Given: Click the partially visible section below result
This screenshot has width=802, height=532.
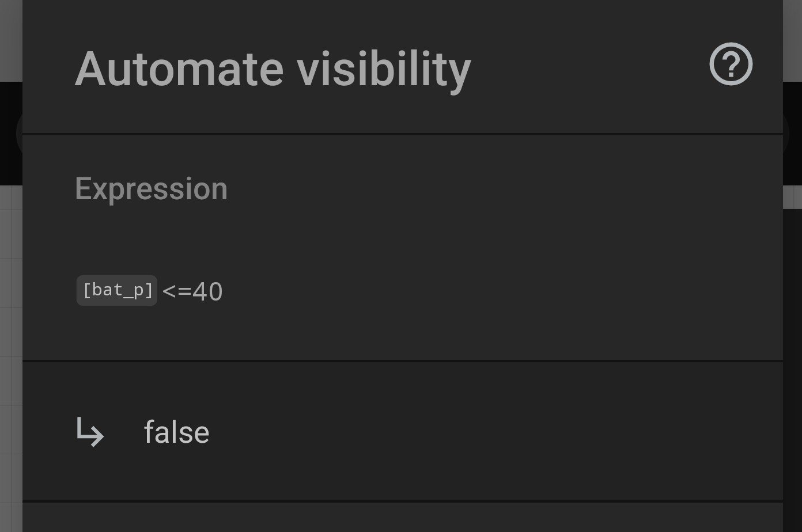Looking at the screenshot, I should tap(402, 518).
